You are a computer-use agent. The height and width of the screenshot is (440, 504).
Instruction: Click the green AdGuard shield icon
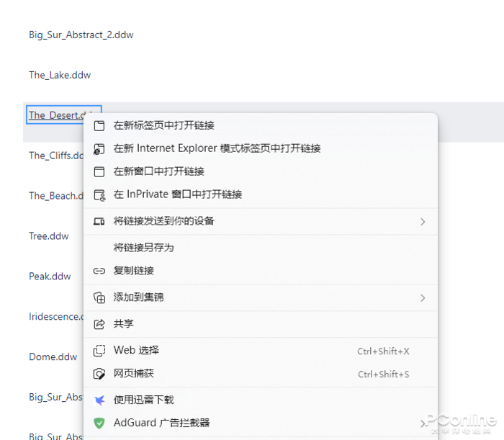99,423
